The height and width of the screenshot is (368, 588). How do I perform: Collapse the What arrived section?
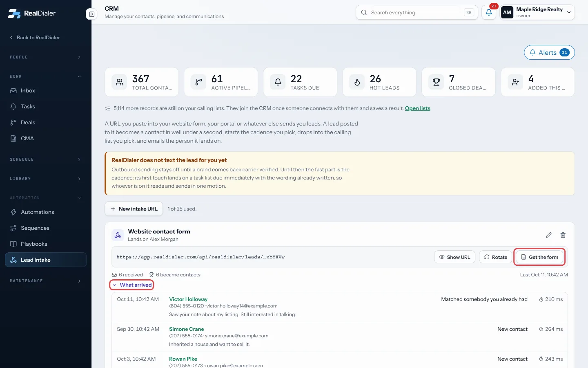[131, 285]
